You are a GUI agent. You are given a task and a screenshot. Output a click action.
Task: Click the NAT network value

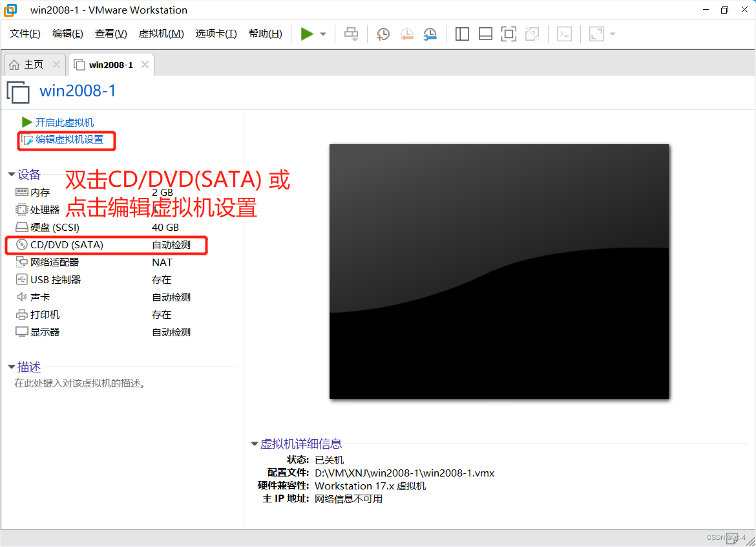(162, 262)
